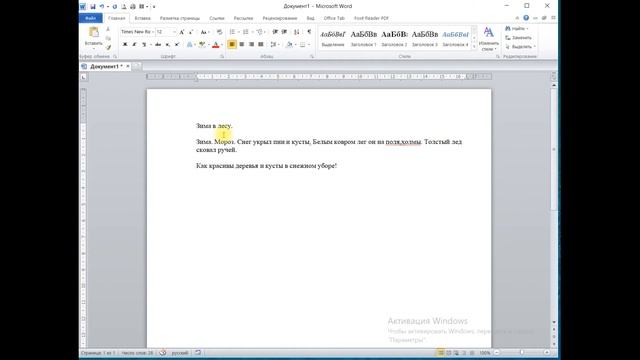The image size is (640, 360).
Task: Select center alignment
Action: click(x=242, y=44)
